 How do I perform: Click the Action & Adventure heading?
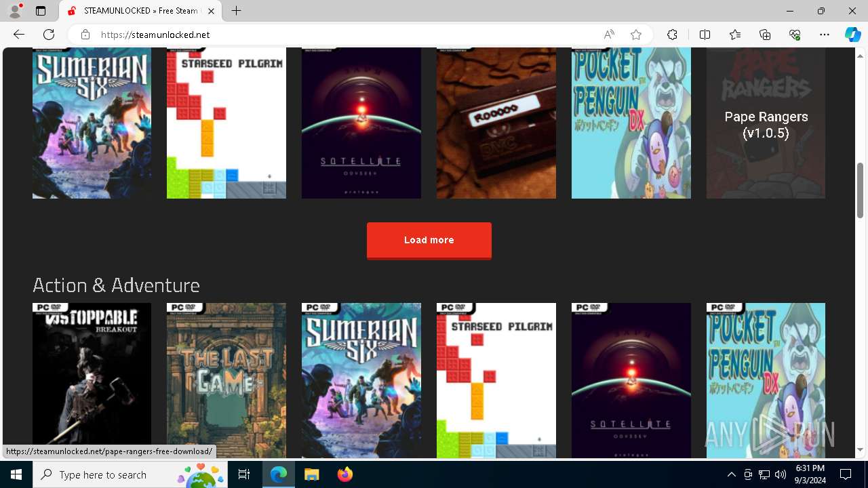tap(116, 285)
